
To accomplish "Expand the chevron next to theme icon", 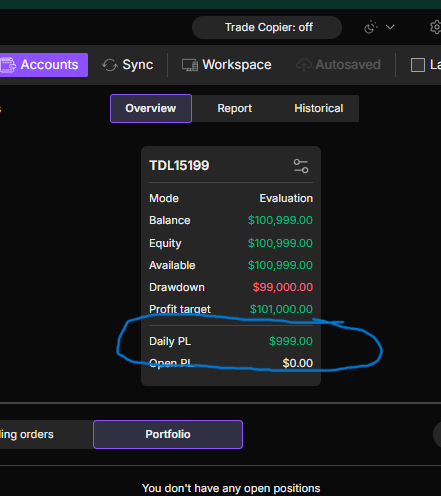I will (x=390, y=27).
